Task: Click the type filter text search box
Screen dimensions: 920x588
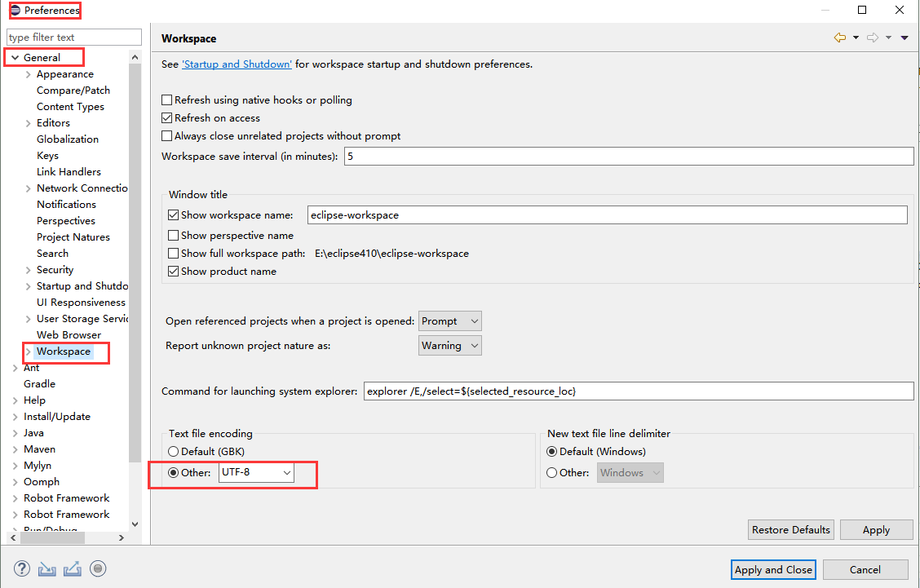Action: (x=73, y=38)
